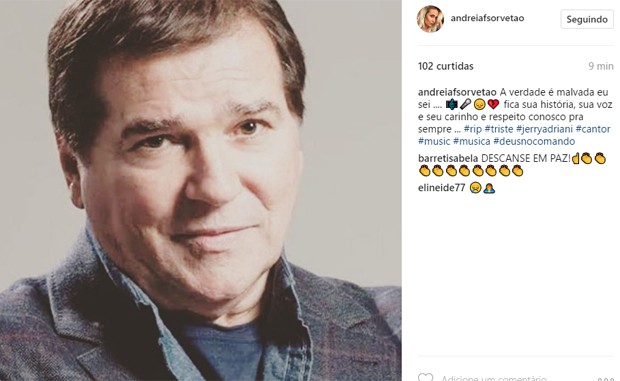This screenshot has width=620, height=381.
Task: Open andreiafsorvetao username in the caption
Action: click(x=457, y=92)
